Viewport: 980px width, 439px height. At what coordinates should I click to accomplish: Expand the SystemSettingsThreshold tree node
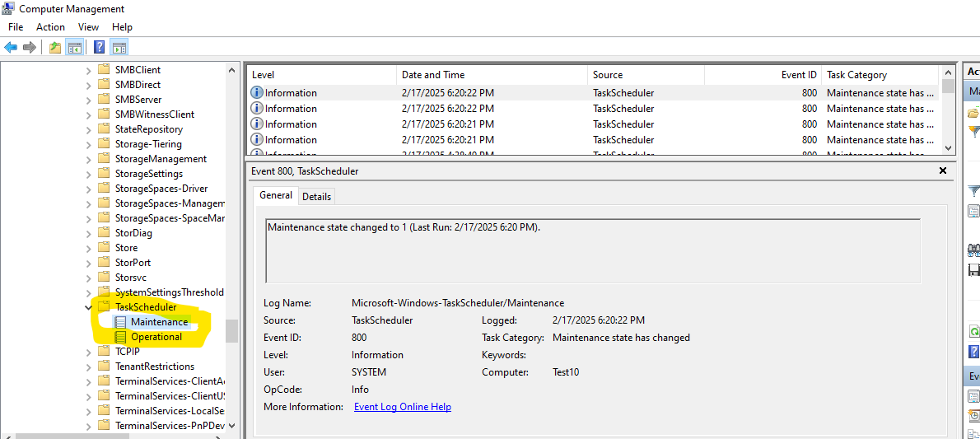[88, 292]
